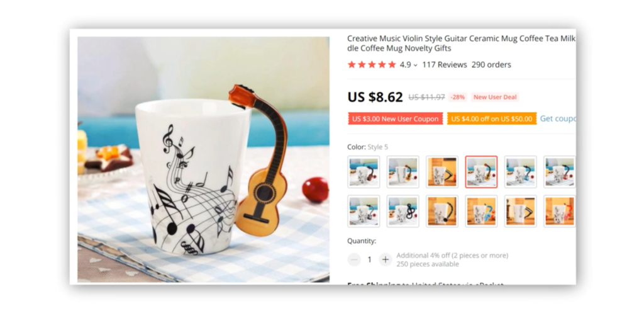644x335 pixels.
Task: Click the five star rating icons
Action: click(372, 64)
